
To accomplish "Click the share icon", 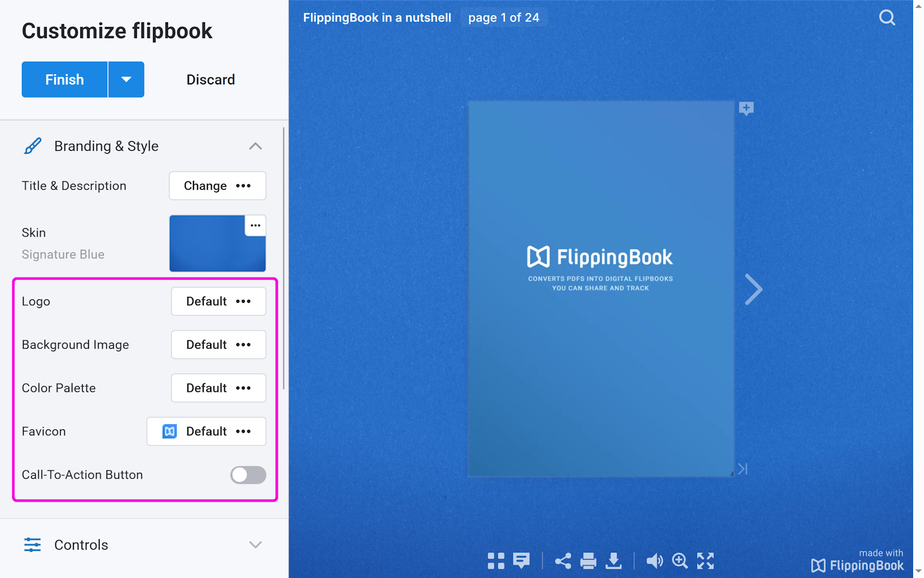I will [x=563, y=561].
